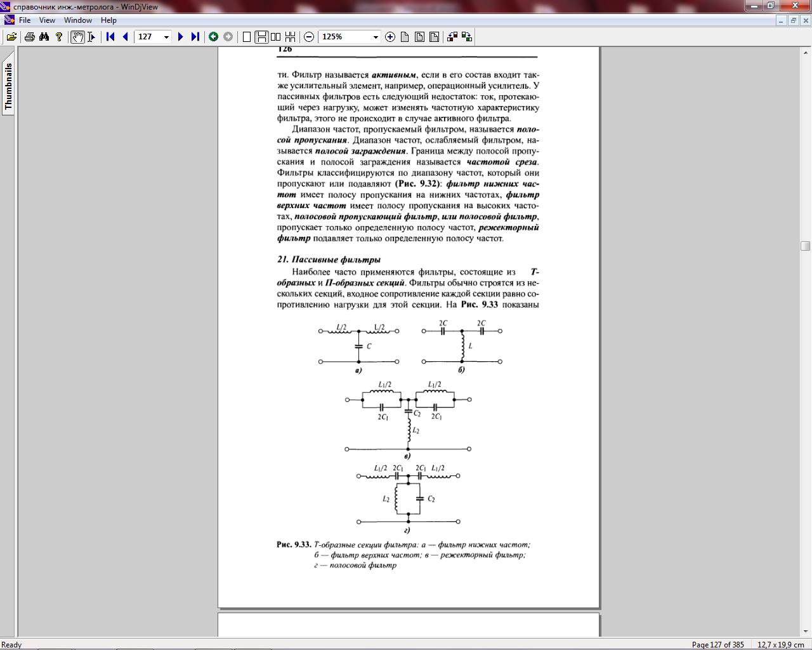Click the page number field 127
Viewport: 812px width, 650px height.
pyautogui.click(x=148, y=37)
